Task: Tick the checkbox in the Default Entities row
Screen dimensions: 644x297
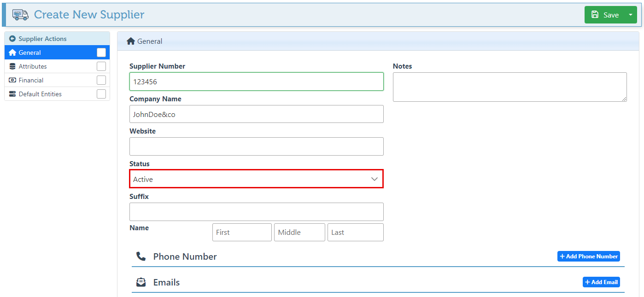Action: (101, 94)
